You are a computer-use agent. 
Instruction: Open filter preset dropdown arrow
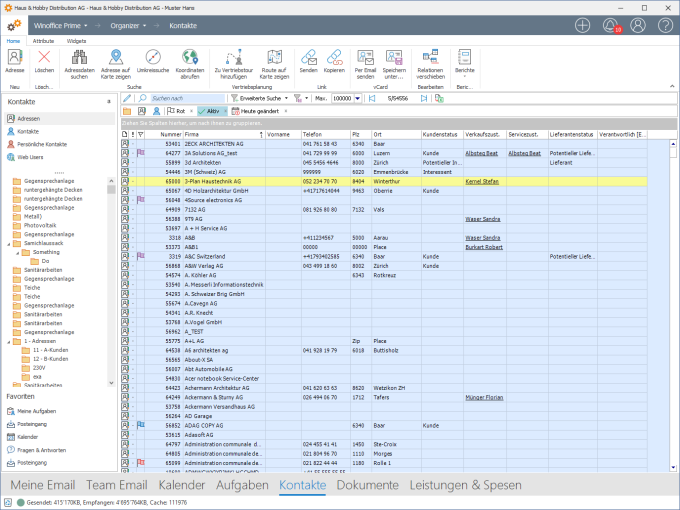307,98
